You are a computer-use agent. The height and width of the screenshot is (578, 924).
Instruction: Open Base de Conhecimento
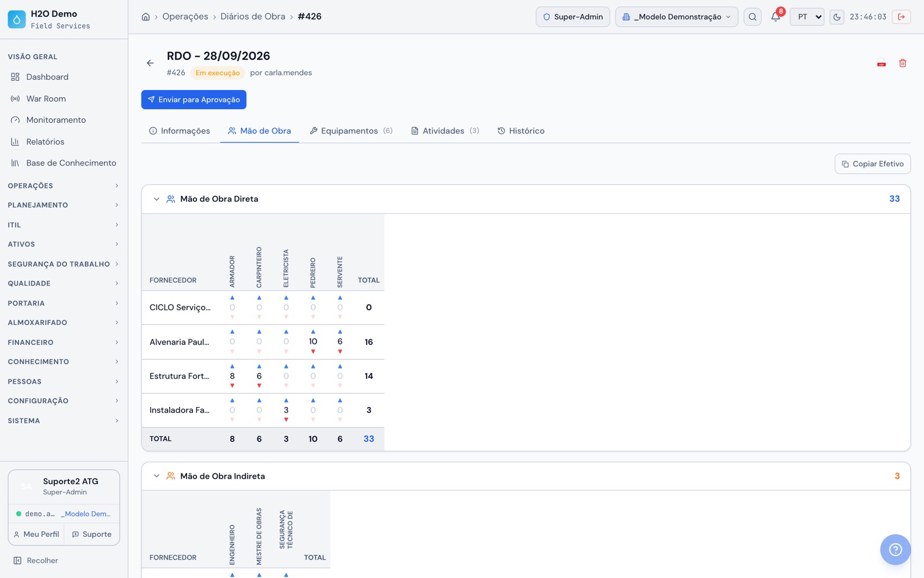point(64,163)
